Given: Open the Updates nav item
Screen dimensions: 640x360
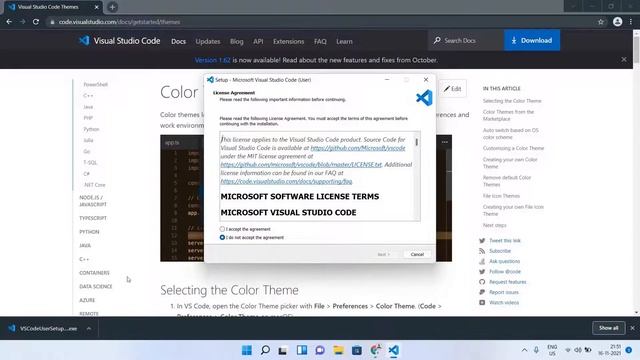Looking at the screenshot, I should (208, 41).
